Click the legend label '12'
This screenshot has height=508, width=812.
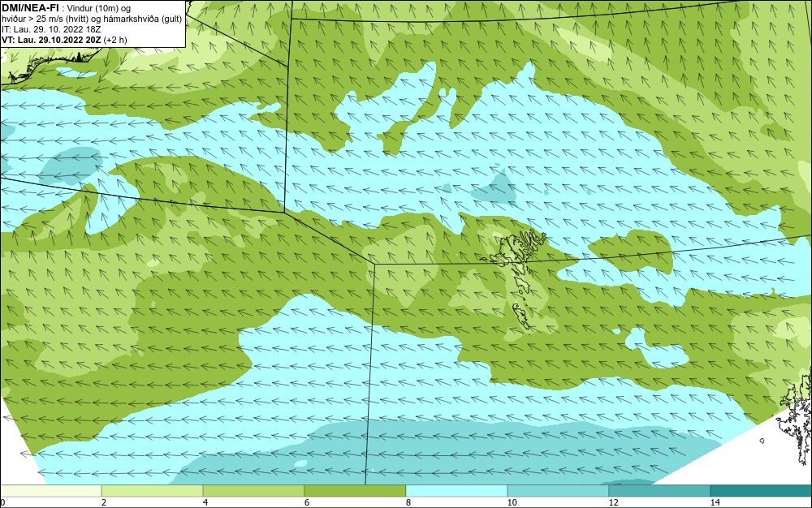point(613,503)
